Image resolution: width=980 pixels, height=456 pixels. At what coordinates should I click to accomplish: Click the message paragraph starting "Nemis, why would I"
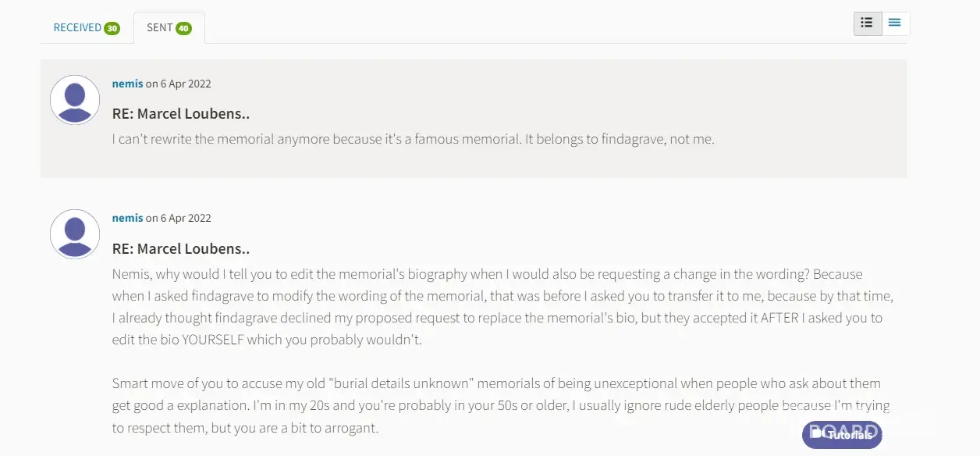click(499, 307)
